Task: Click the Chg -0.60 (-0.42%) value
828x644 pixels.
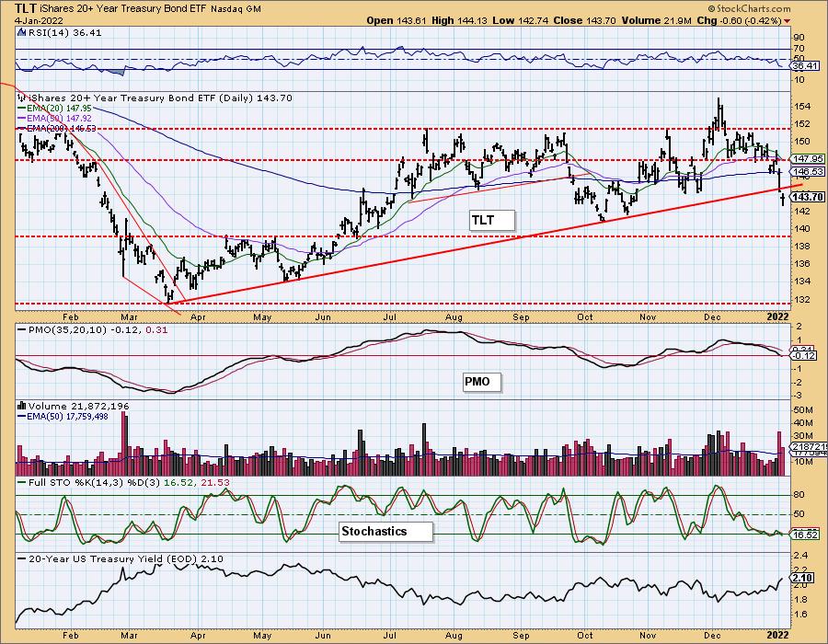Action: [x=740, y=20]
